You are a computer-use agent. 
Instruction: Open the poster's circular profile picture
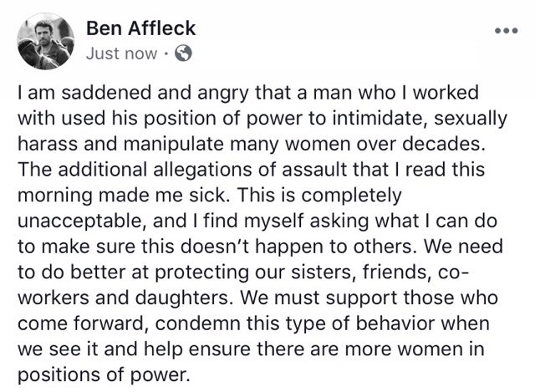point(46,41)
